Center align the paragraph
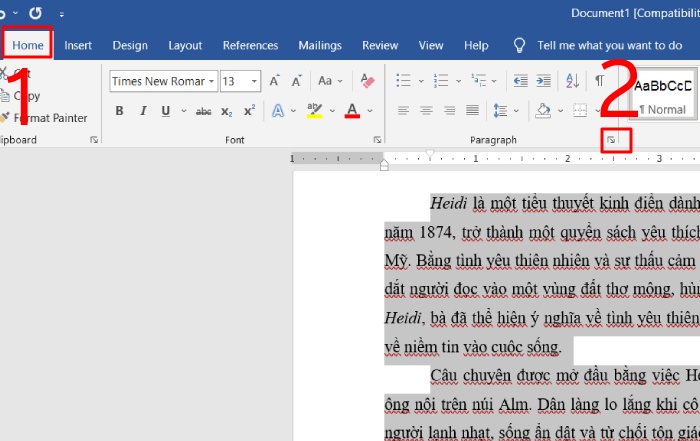Viewport: 700px width, 441px height. pos(427,111)
